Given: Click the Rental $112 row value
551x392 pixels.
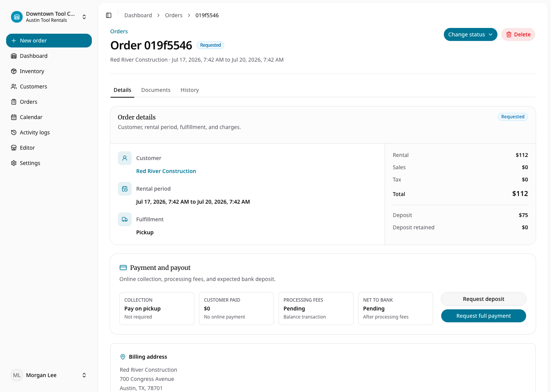Looking at the screenshot, I should tap(522, 155).
